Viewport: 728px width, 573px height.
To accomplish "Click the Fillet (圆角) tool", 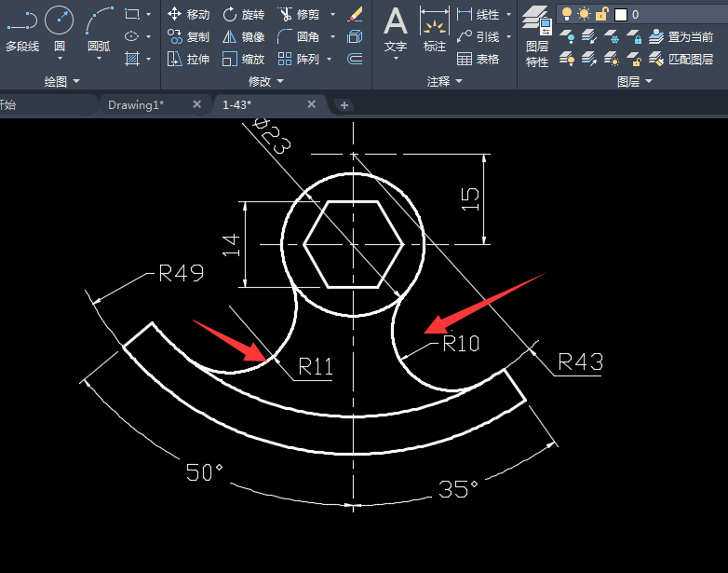I will (x=299, y=36).
